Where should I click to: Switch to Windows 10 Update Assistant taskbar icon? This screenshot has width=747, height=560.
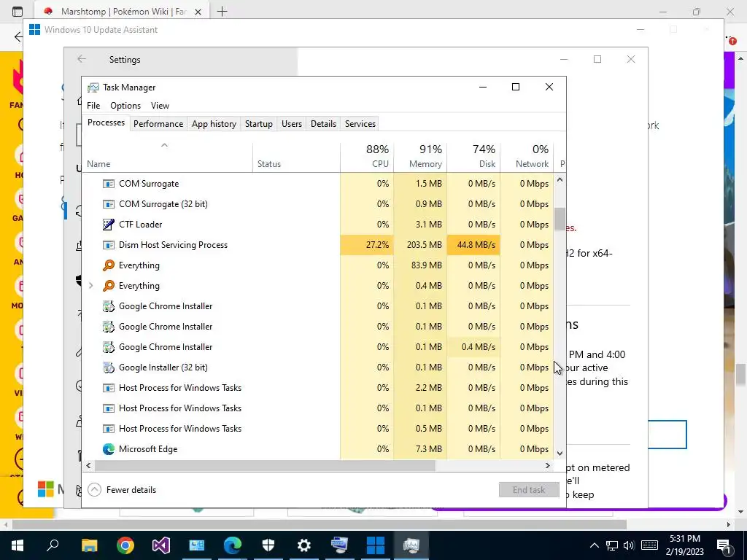pos(376,545)
